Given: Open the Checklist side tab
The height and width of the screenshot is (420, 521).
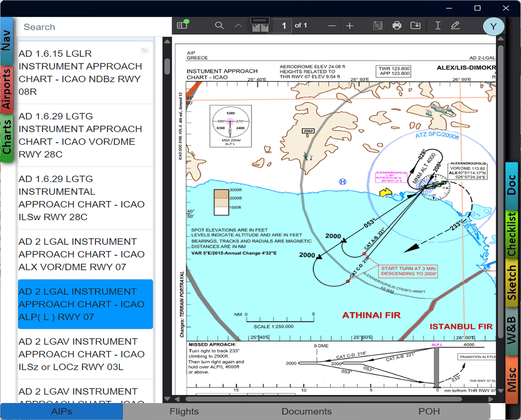Looking at the screenshot, I should (x=511, y=234).
